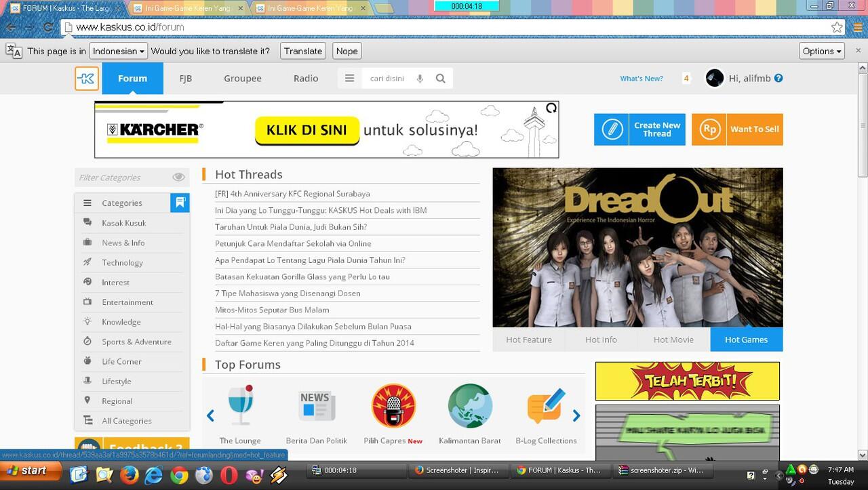This screenshot has height=490, width=868.
Task: Open the What's New? link
Action: (642, 79)
